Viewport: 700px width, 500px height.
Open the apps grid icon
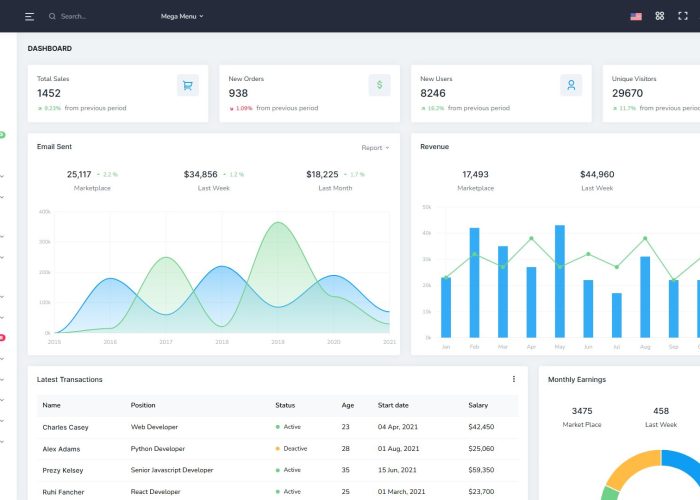pos(659,16)
